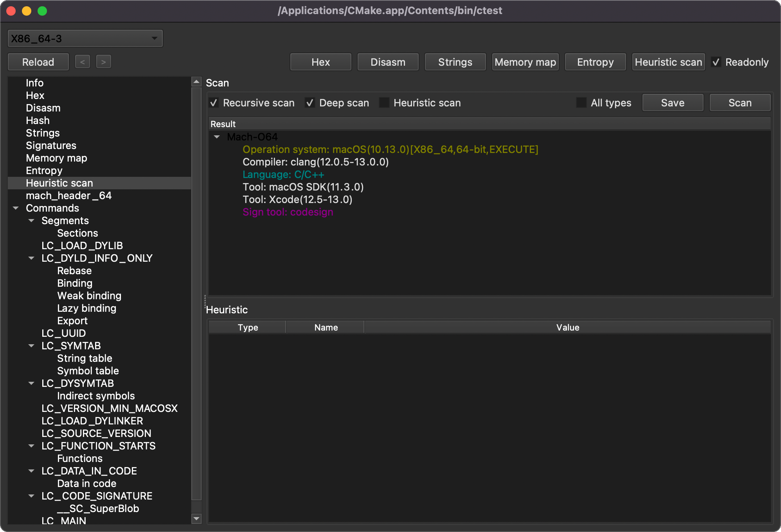Click the sidebar scroll up arrow
The width and height of the screenshot is (781, 532).
pyautogui.click(x=196, y=82)
